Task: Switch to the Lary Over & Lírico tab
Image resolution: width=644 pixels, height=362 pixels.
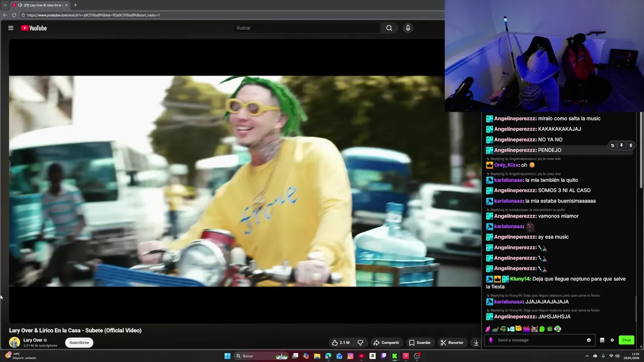Action: tap(40, 5)
